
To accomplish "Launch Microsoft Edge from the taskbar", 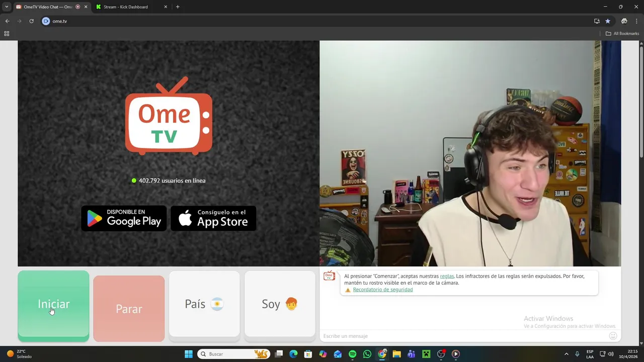I will (x=294, y=354).
